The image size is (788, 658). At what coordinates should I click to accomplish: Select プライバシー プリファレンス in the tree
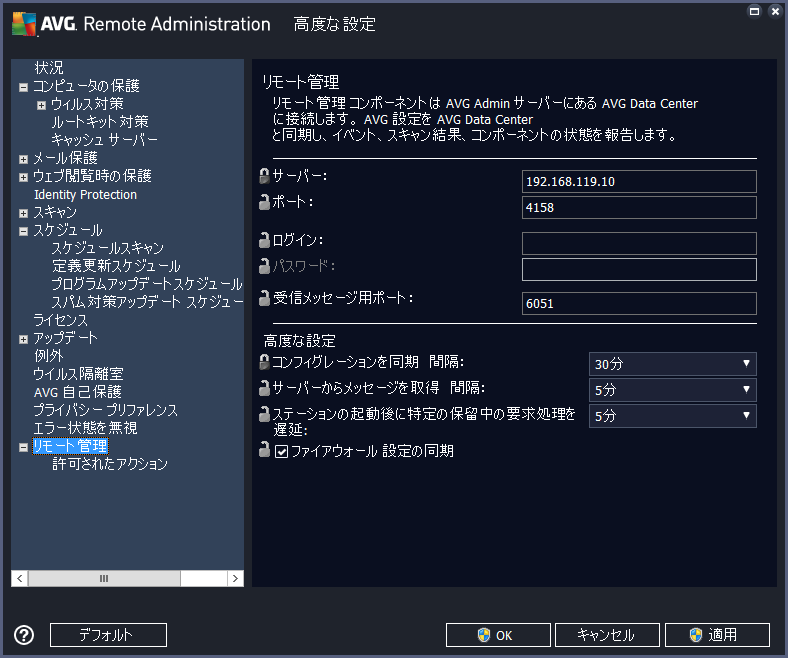pos(106,410)
